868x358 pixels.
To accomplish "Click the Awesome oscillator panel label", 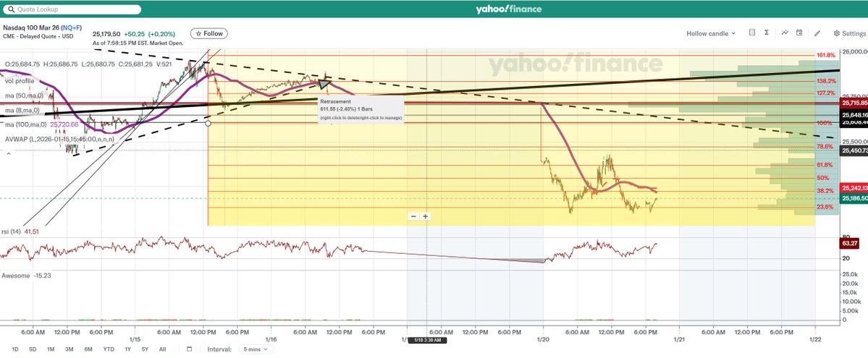I will point(15,275).
